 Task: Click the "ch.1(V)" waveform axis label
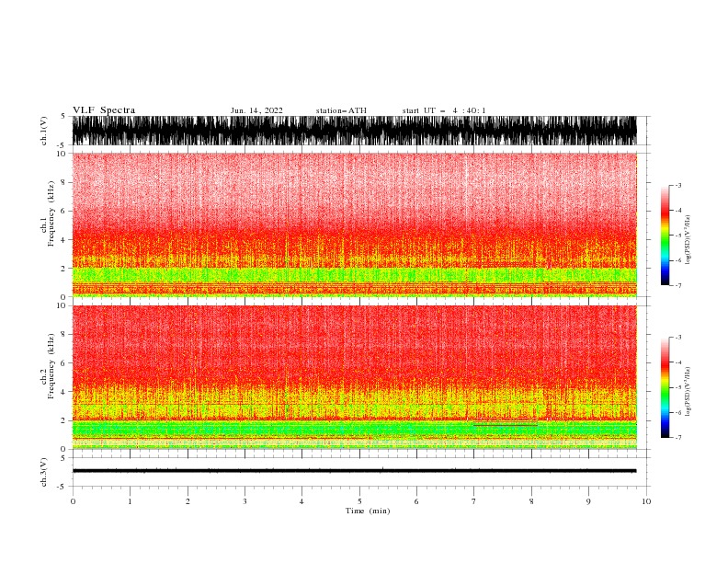pos(44,131)
